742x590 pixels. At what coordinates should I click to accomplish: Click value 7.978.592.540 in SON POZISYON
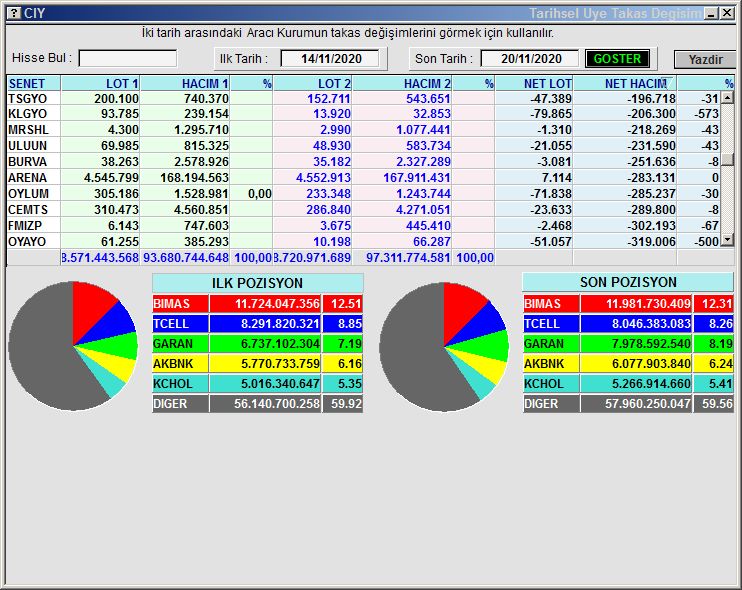651,343
